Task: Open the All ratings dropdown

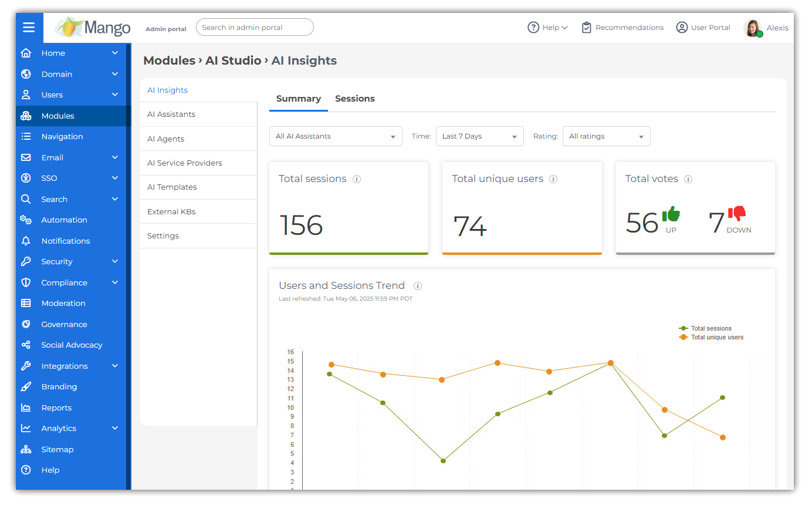Action: pyautogui.click(x=606, y=136)
